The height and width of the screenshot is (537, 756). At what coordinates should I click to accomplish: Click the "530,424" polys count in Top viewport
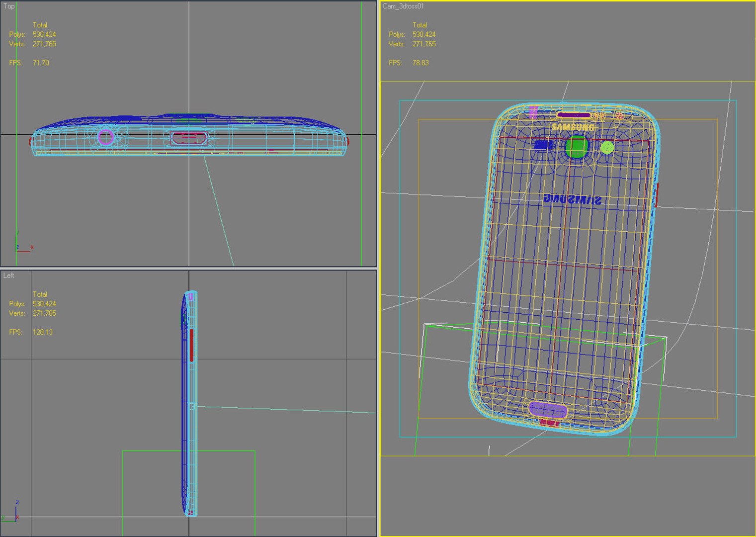[x=44, y=34]
